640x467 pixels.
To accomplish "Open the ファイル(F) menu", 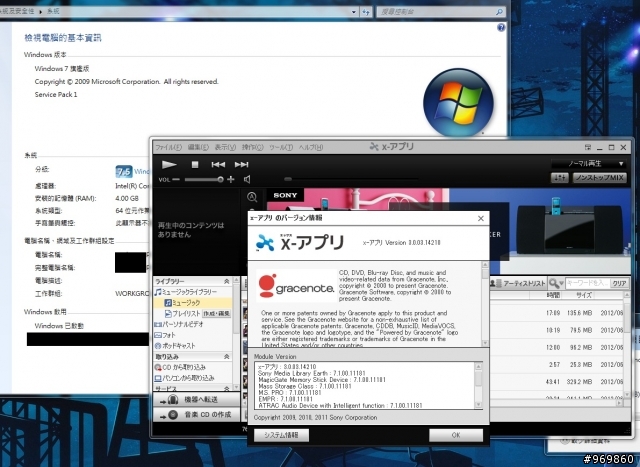I will tap(168, 147).
